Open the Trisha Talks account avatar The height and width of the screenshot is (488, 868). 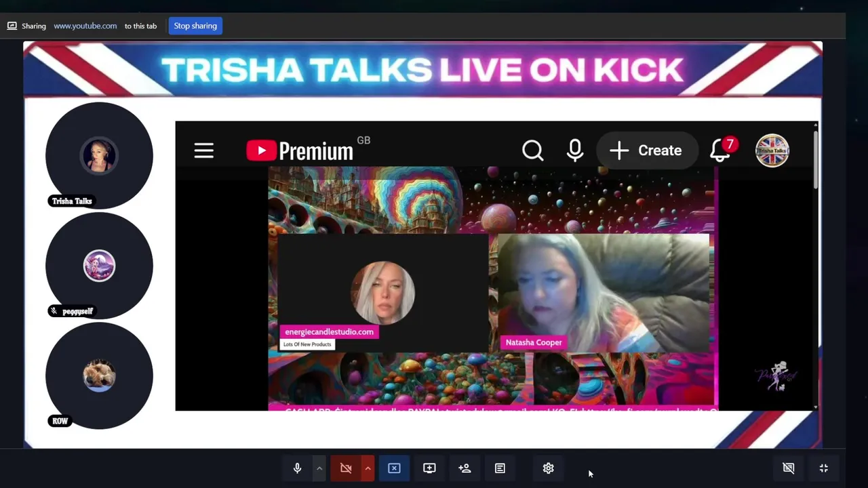tap(772, 150)
